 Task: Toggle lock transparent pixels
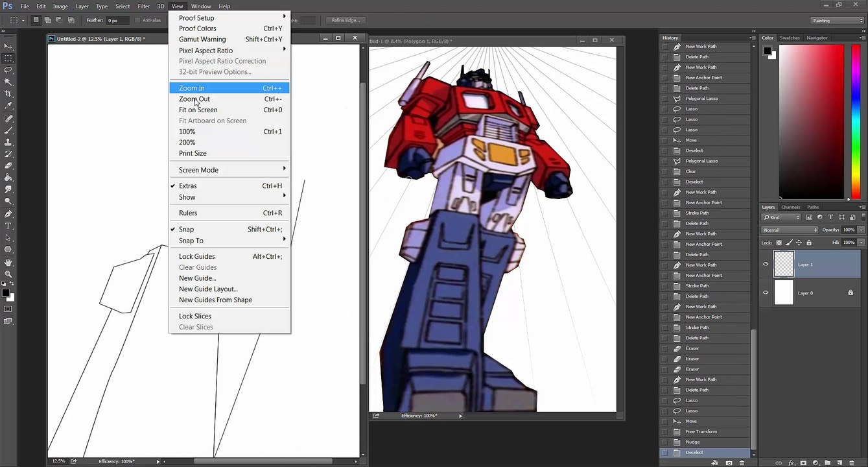click(x=779, y=243)
